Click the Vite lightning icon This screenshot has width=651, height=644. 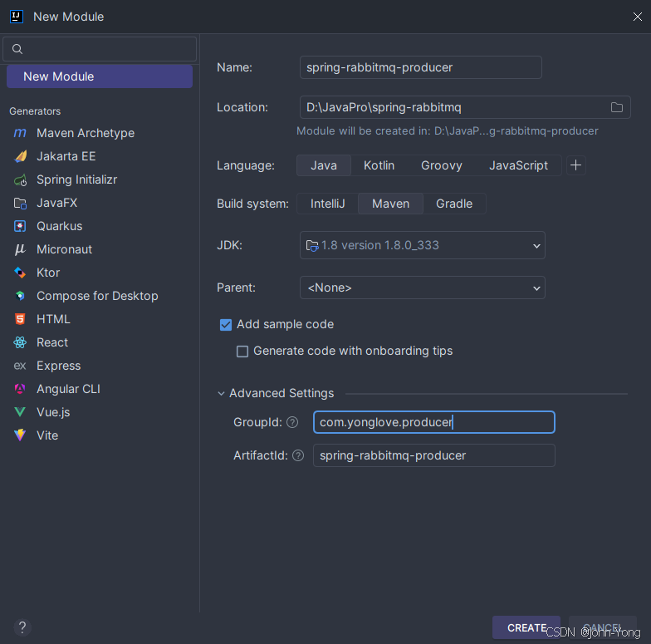[20, 435]
